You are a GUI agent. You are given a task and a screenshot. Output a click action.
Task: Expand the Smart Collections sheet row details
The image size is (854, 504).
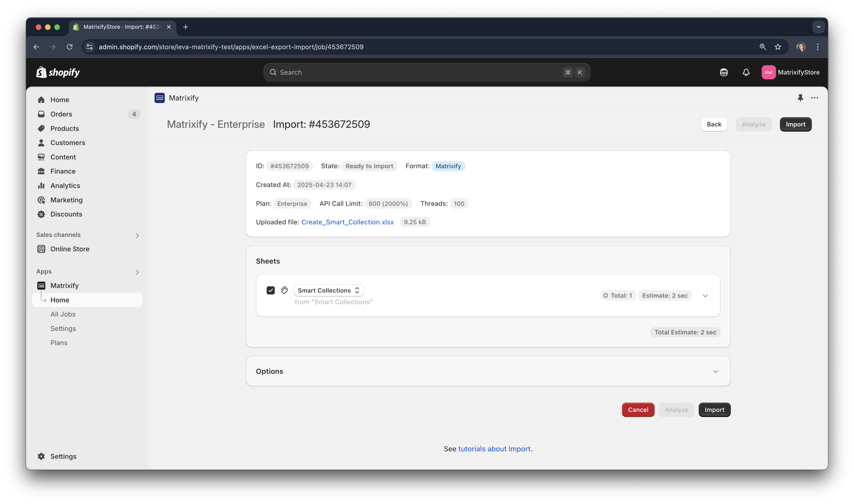[x=705, y=296]
